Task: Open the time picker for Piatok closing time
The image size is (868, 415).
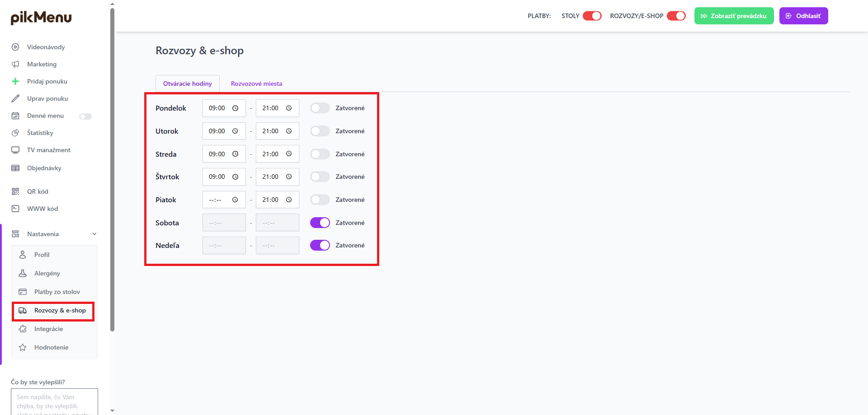Action: 289,200
